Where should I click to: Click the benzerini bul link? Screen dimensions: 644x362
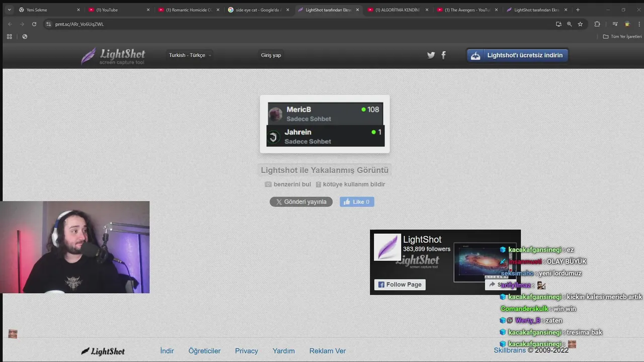coord(288,185)
